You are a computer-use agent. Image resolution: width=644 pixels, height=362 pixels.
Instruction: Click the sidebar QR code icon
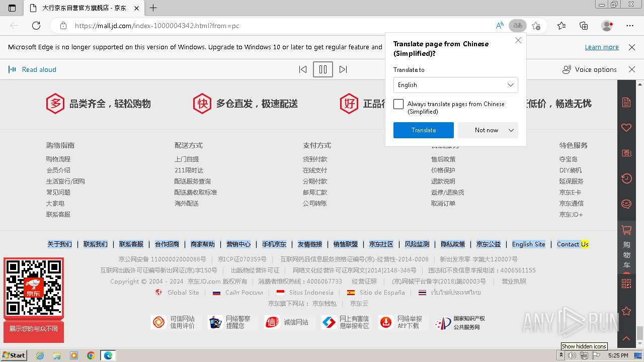pyautogui.click(x=626, y=284)
